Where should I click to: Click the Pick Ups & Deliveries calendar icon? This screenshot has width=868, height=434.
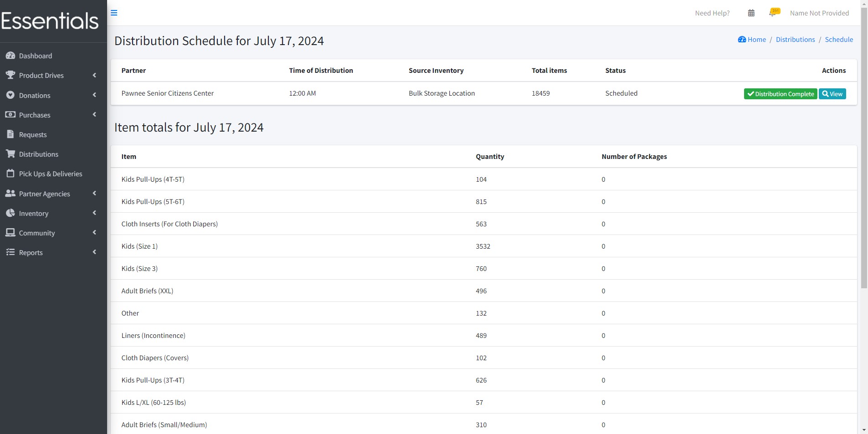click(10, 174)
